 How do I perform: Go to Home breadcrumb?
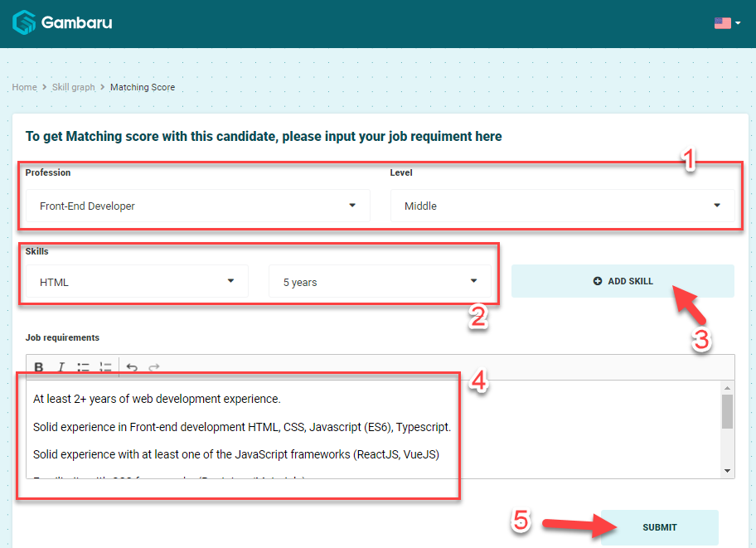(24, 87)
